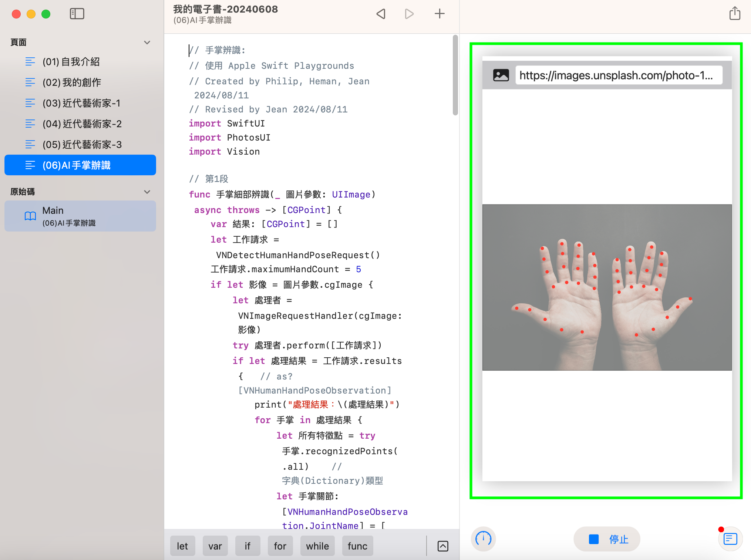Open page (01) 自我介紹
Screen dimensions: 751x560
[x=71, y=62]
